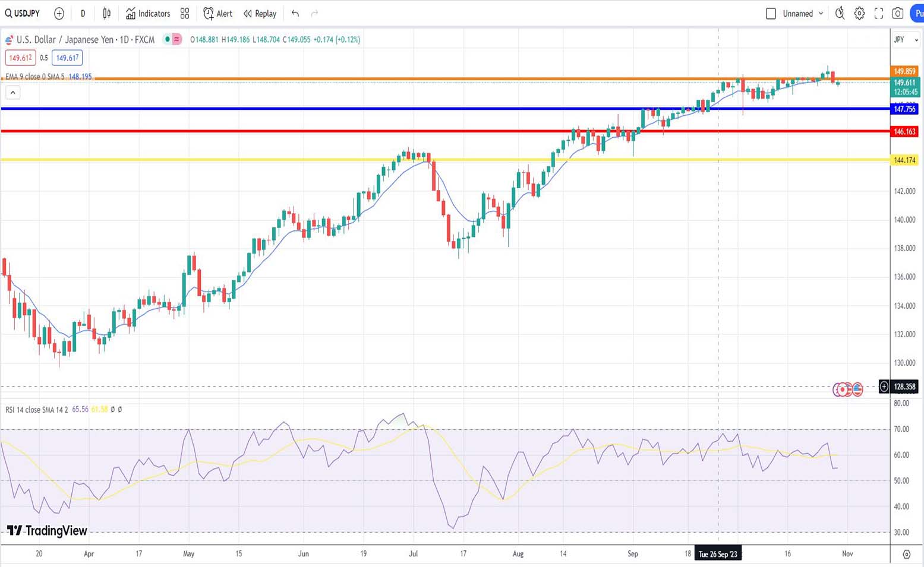Click the pink data mode badge
This screenshot has height=567, width=924.
coord(176,40)
